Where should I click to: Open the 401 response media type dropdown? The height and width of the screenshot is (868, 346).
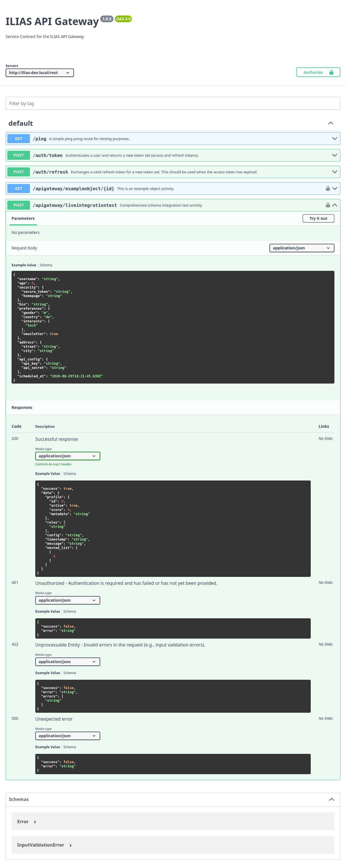67,600
